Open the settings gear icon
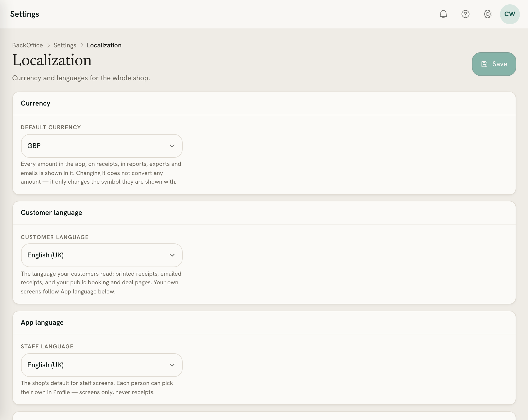This screenshot has width=528, height=420. pyautogui.click(x=487, y=14)
